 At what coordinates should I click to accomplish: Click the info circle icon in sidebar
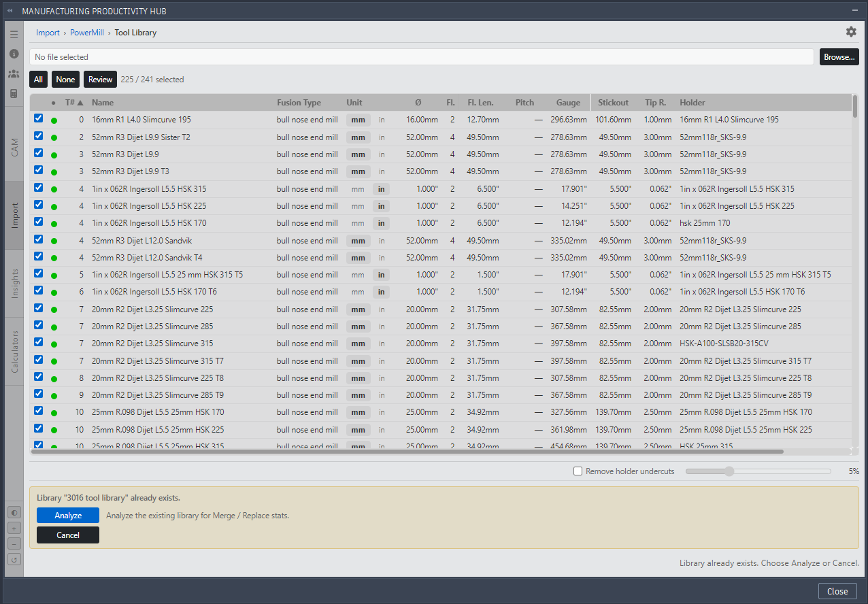click(14, 54)
